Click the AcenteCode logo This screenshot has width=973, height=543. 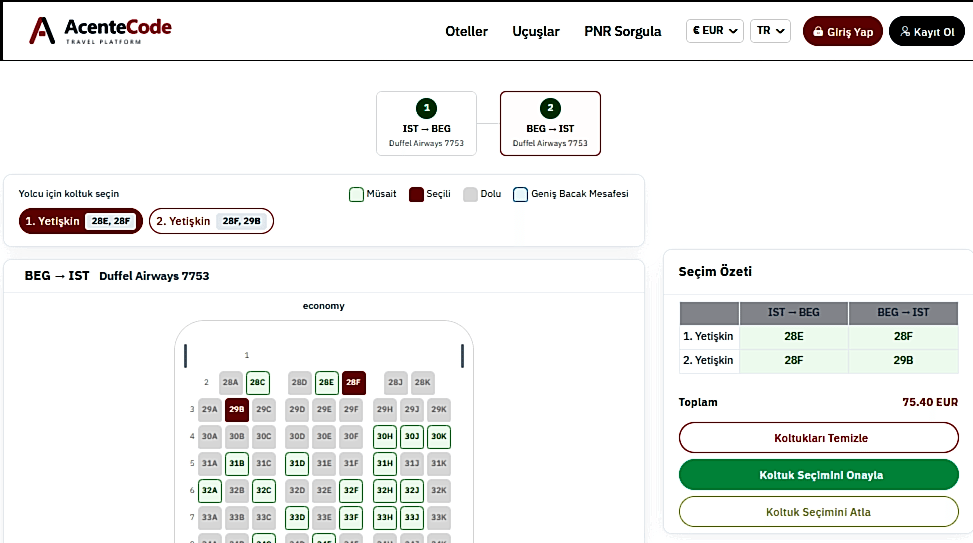101,30
